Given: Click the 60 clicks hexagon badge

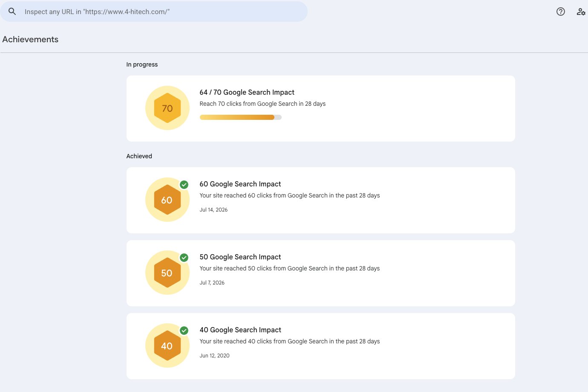Looking at the screenshot, I should coord(167,200).
